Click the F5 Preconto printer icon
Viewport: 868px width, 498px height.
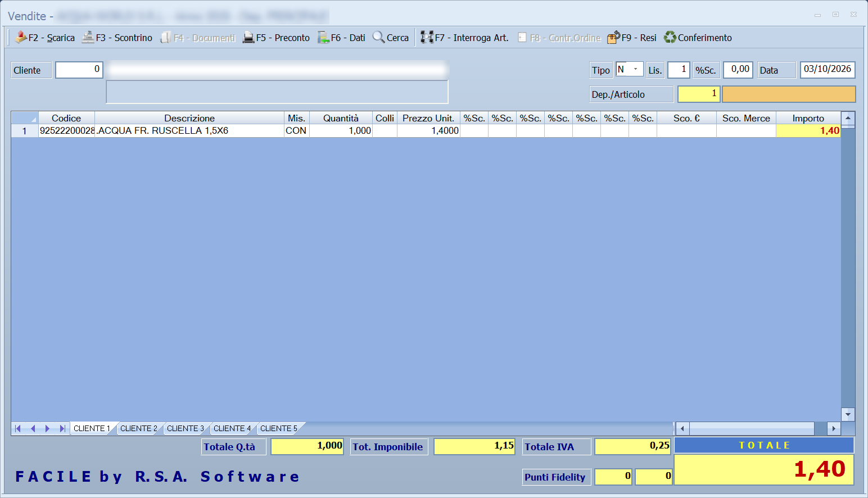(x=248, y=38)
